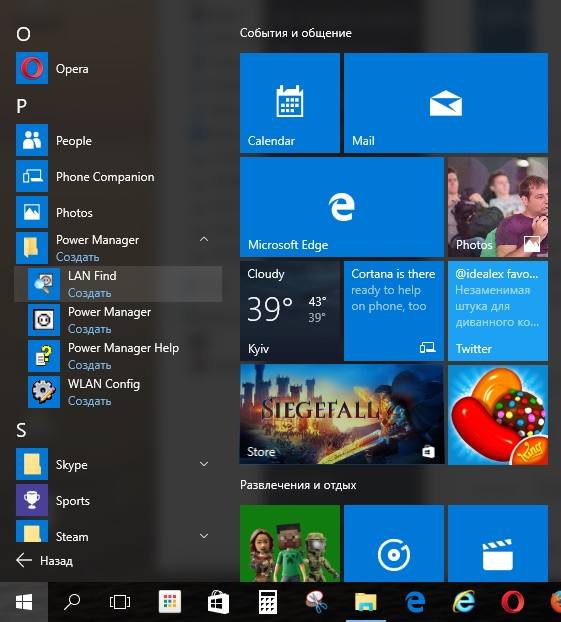Click the Skype folder icon
561x622 pixels.
point(32,464)
